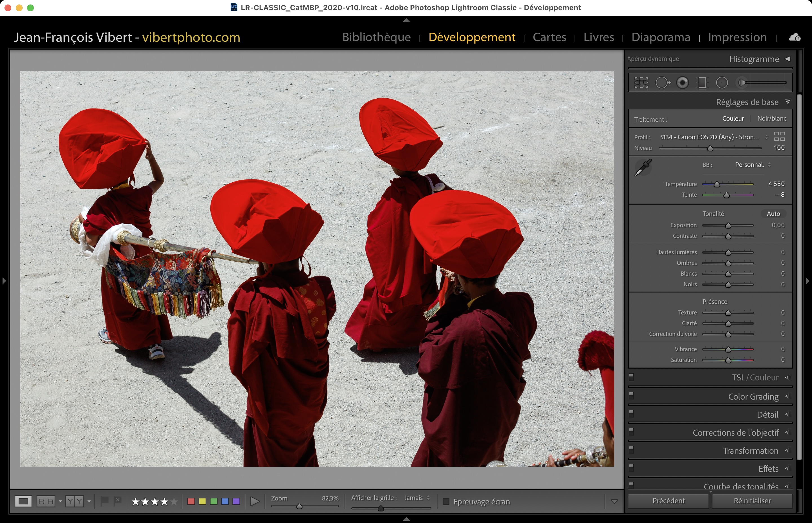This screenshot has width=812, height=523.
Task: Select the Red Eye Correction tool
Action: (x=682, y=83)
